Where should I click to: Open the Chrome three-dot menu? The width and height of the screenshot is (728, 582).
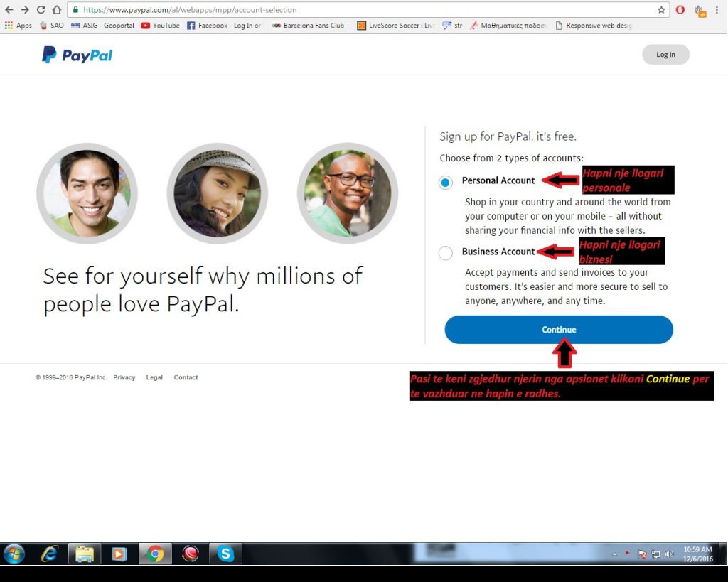pyautogui.click(x=717, y=10)
